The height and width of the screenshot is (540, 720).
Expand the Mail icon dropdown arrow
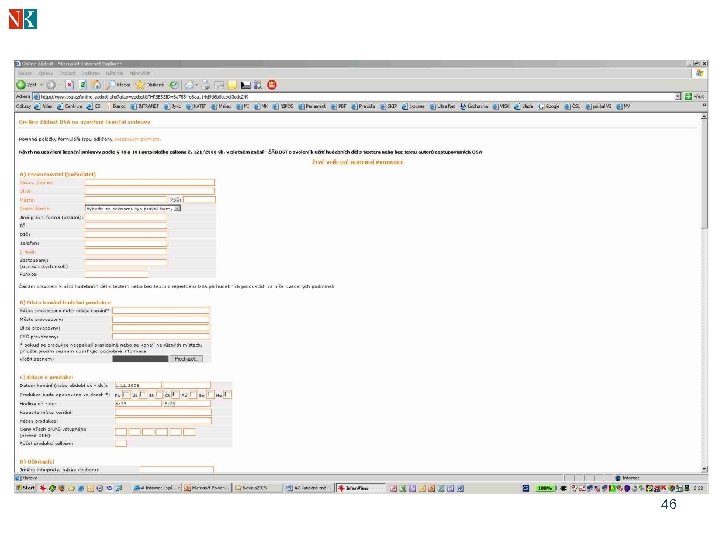click(x=196, y=85)
